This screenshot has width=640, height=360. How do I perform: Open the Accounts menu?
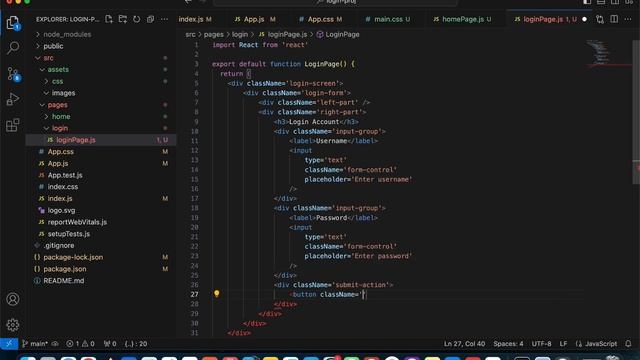pyautogui.click(x=13, y=299)
